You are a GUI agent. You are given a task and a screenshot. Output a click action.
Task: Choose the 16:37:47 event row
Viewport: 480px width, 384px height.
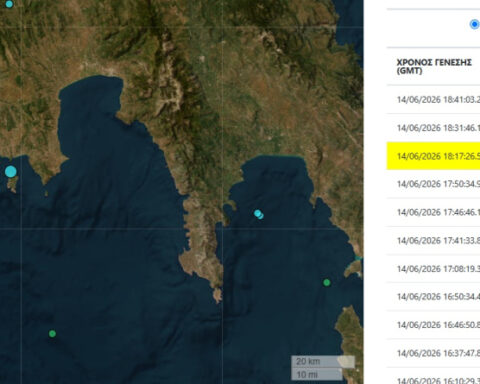click(x=433, y=353)
